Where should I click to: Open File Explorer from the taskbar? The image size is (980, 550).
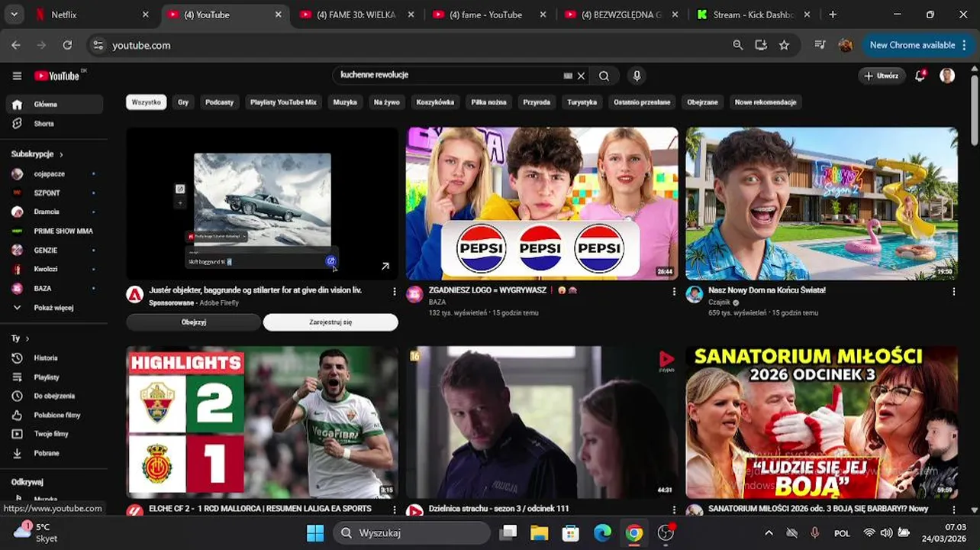pos(539,532)
